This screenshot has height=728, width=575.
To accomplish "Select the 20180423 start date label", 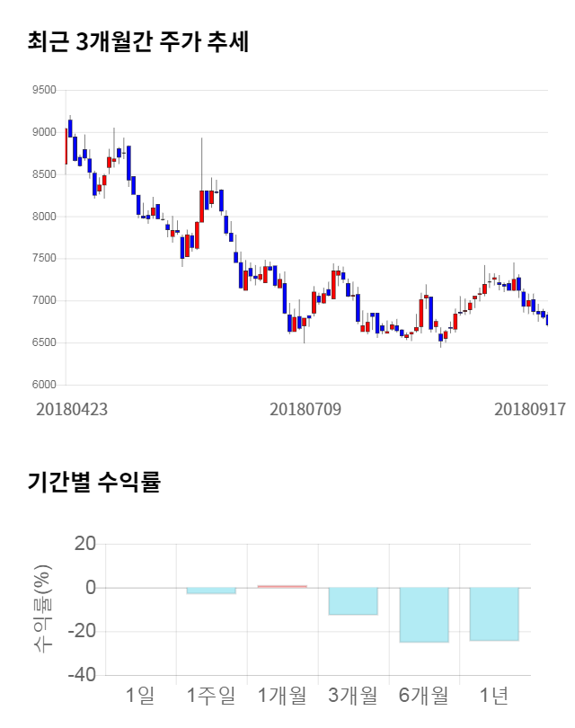I will point(72,409).
